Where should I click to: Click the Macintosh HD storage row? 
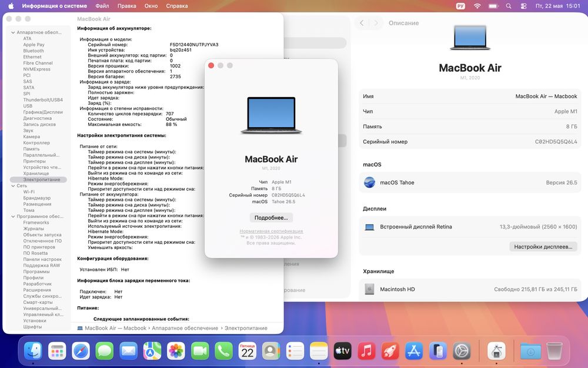click(x=470, y=289)
